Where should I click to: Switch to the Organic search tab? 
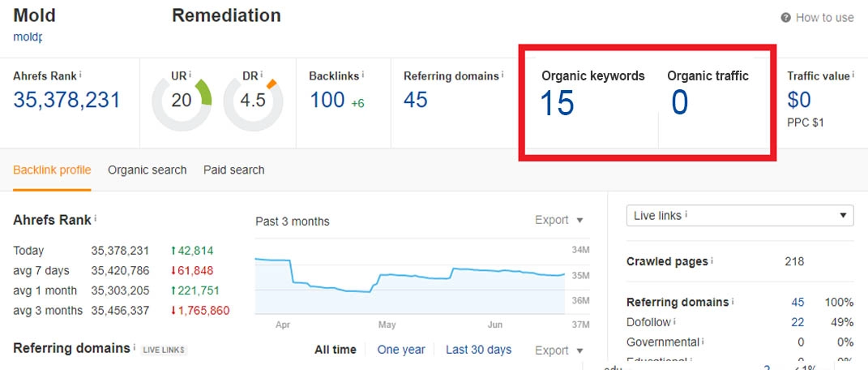tap(147, 170)
